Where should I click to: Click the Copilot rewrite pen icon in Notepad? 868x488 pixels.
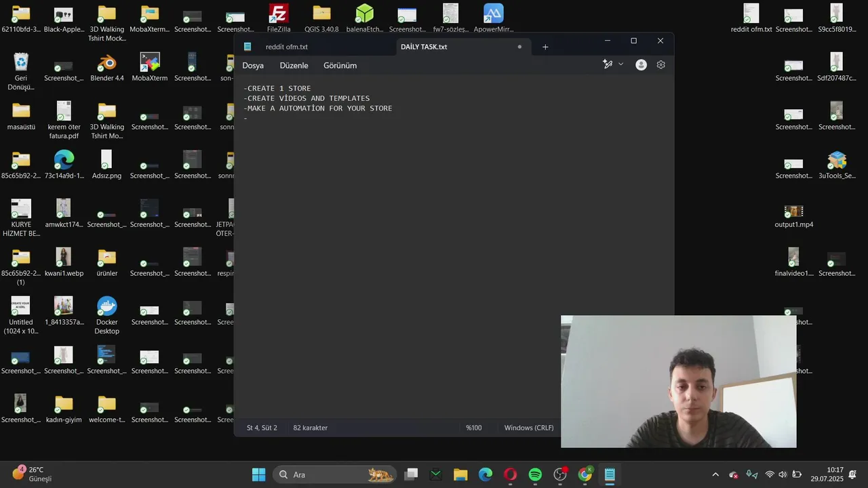click(x=608, y=64)
